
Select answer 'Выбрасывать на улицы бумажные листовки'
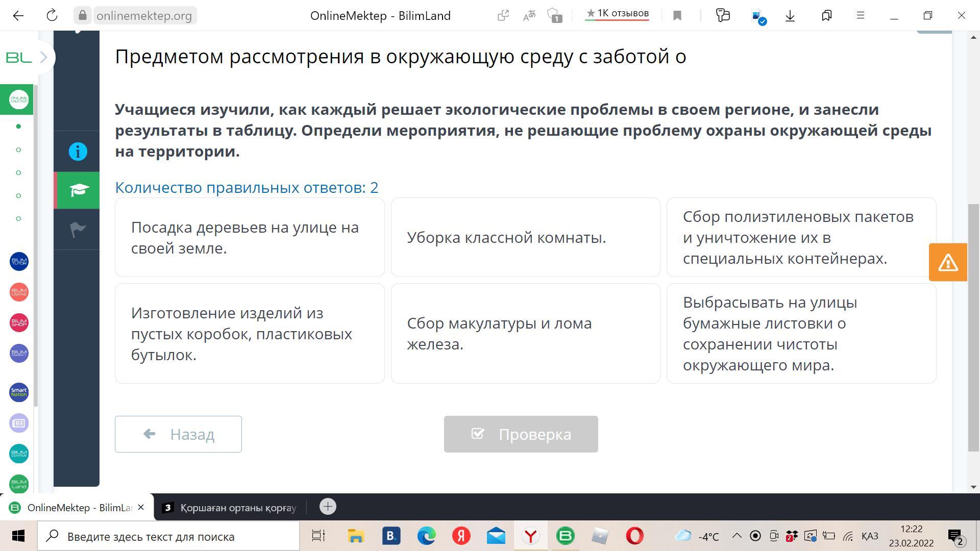tap(801, 333)
